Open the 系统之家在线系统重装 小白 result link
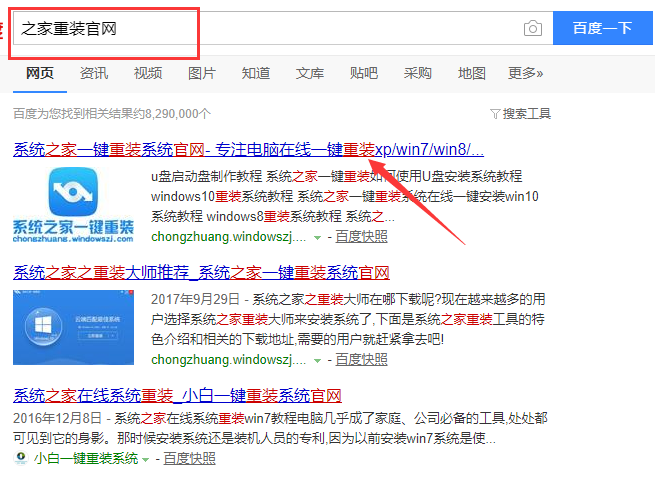 [178, 395]
